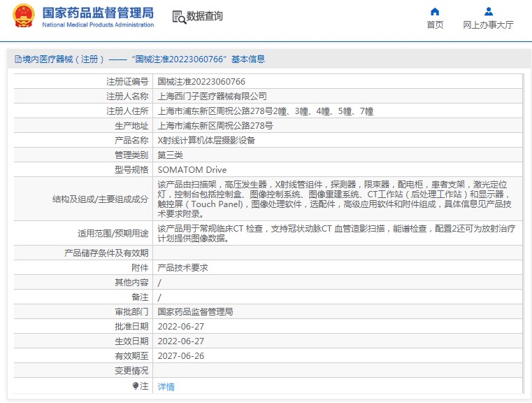
Task: Open the 详情 link
Action: click(x=166, y=387)
